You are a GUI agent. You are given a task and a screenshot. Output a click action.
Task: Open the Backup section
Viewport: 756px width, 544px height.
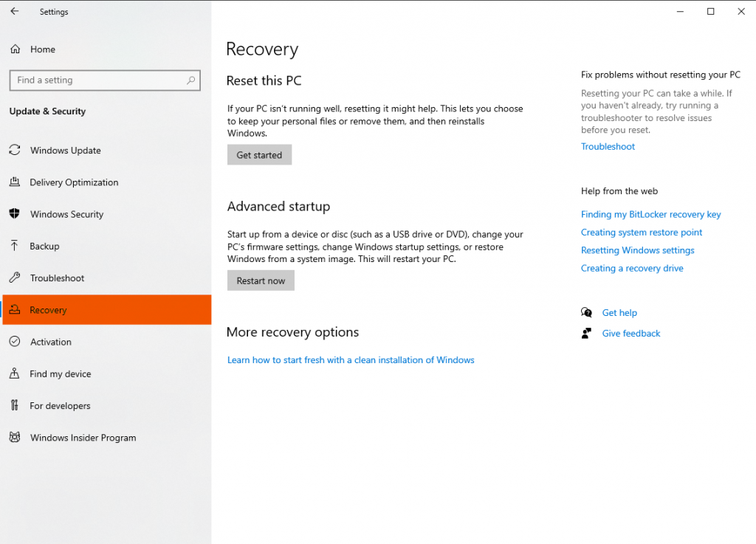106,246
